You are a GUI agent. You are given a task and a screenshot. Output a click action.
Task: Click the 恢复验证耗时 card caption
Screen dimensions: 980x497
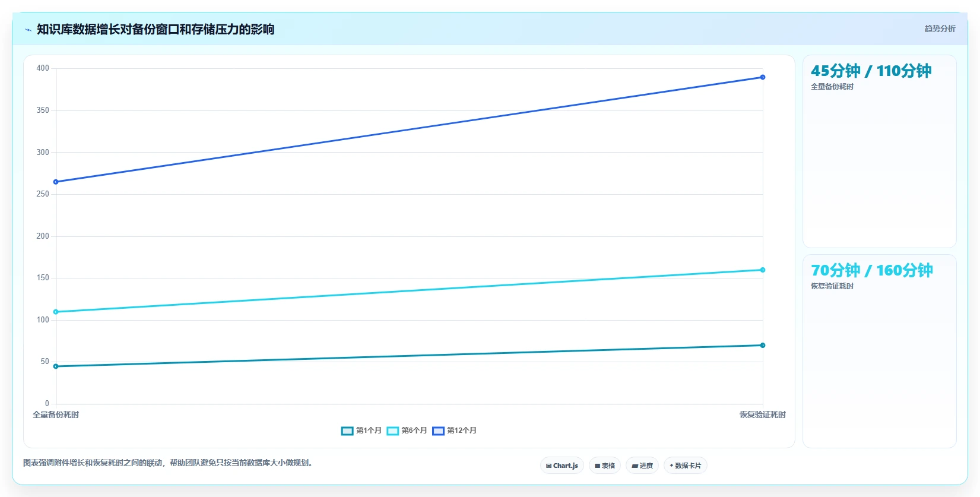(832, 286)
